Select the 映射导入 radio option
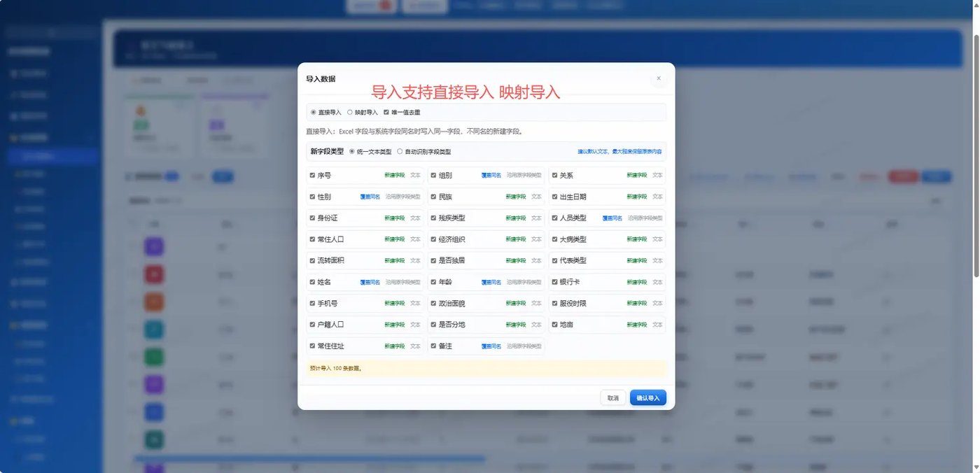The image size is (980, 473). pyautogui.click(x=350, y=112)
